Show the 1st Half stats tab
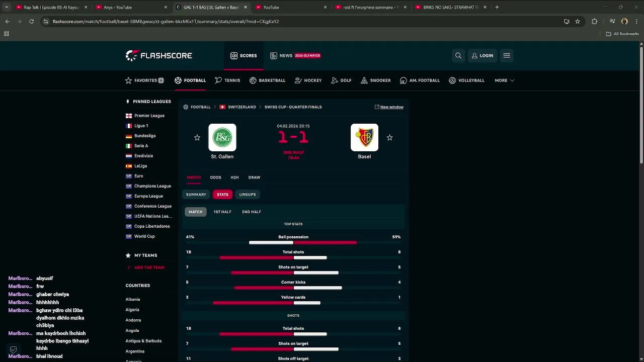 coord(222,212)
